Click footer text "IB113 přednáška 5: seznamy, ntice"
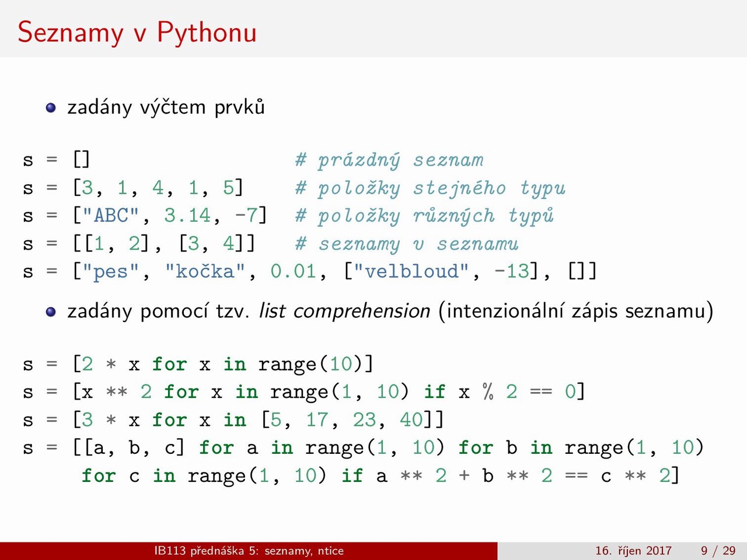 pyautogui.click(x=249, y=551)
